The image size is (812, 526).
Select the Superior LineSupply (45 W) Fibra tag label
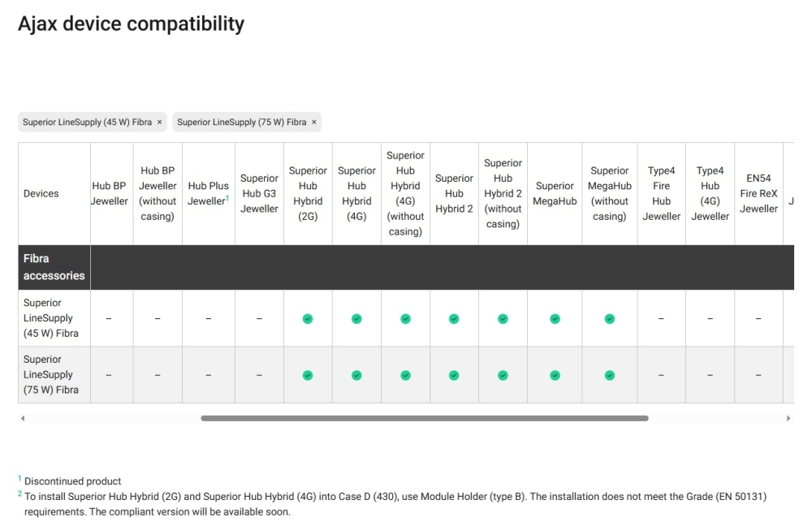coord(87,123)
